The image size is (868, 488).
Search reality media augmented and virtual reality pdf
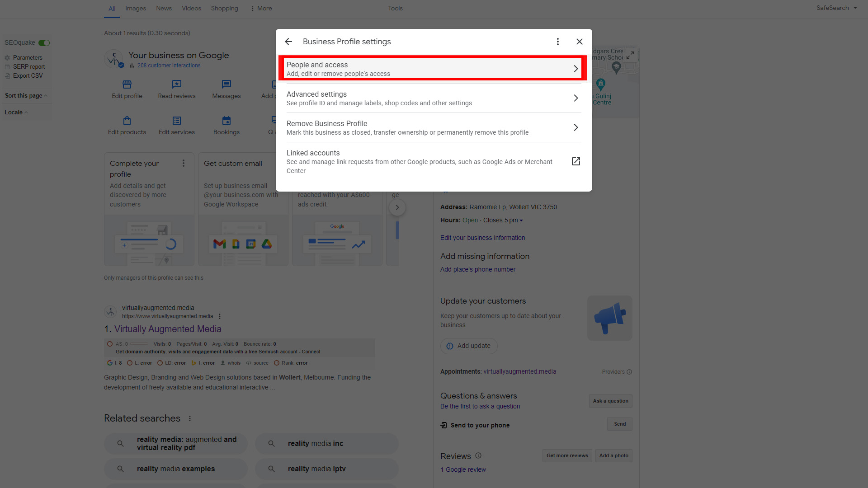[176, 444]
